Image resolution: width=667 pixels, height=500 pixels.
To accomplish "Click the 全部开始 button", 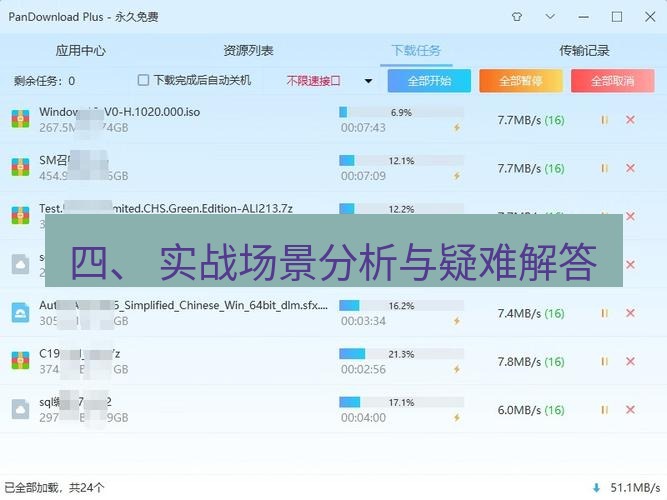I will pos(429,81).
